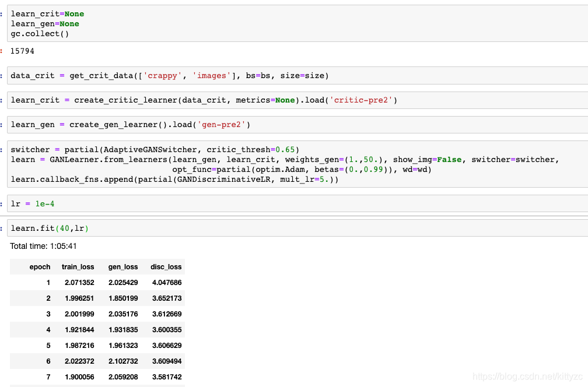Click gen_loss value 1.931835
Image resolution: width=588 pixels, height=387 pixels.
[123, 330]
